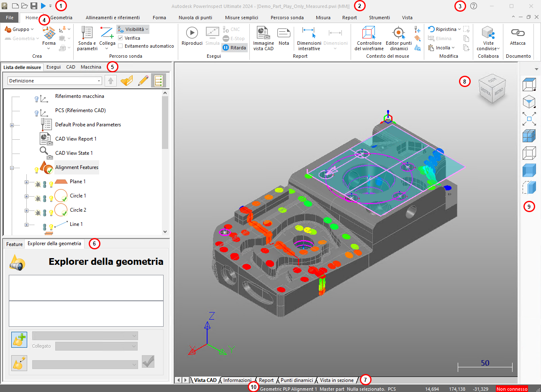The height and width of the screenshot is (392, 541).
Task: Click the blue play arrow in title bar
Action: pyautogui.click(x=43, y=6)
